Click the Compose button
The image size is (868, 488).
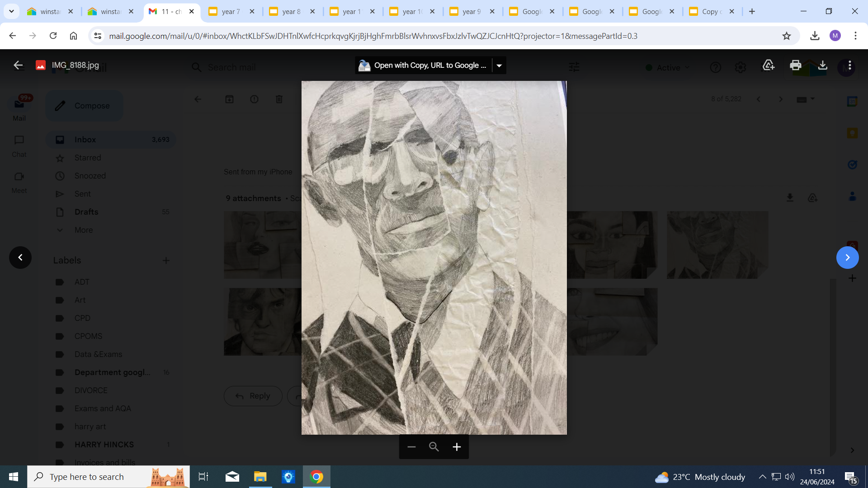point(84,106)
